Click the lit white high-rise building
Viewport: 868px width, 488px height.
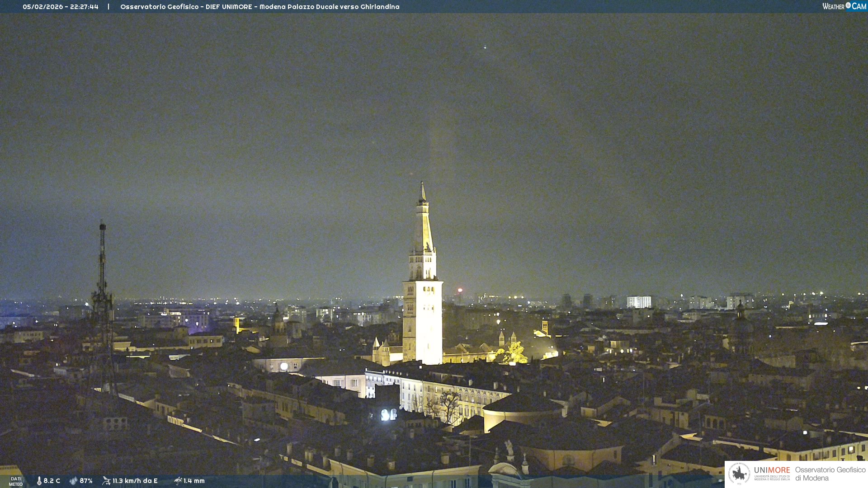point(638,302)
